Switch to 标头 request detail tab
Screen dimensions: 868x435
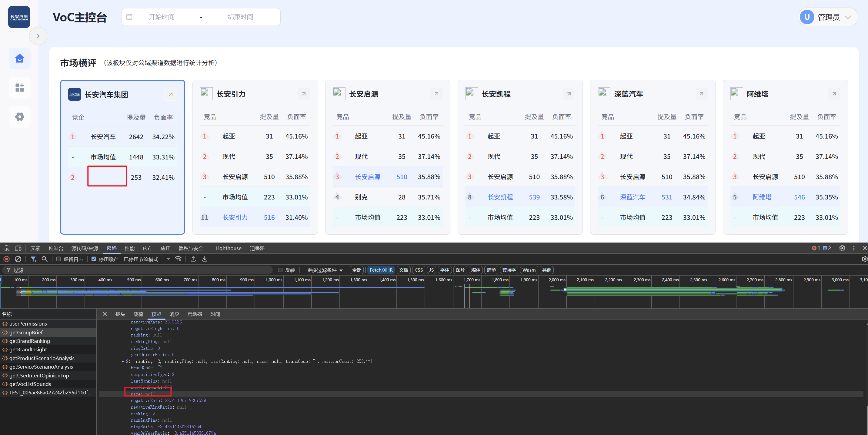click(x=120, y=314)
